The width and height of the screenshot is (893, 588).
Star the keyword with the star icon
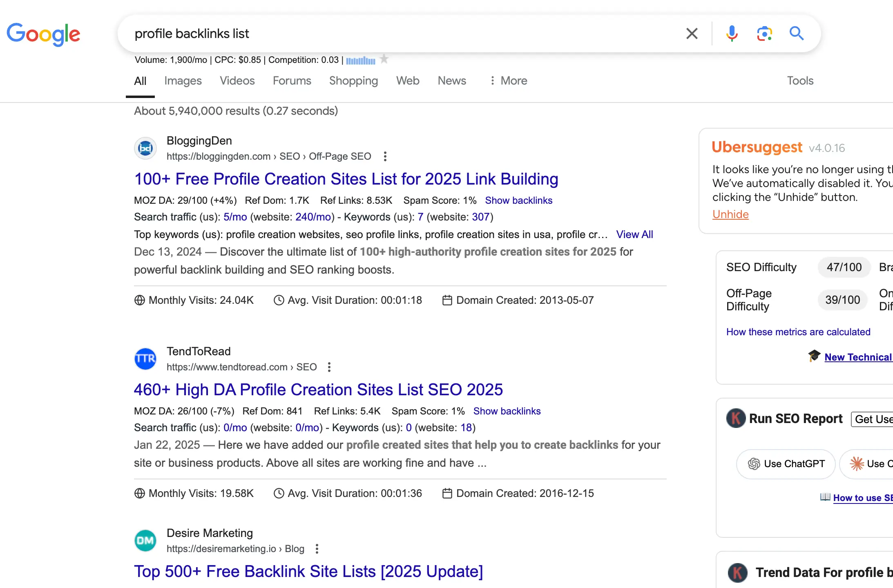(384, 59)
